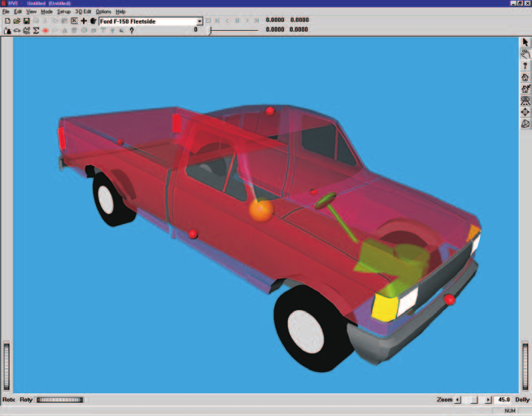The height and width of the screenshot is (416, 532).
Task: Set home view with house-arrow icon
Action: (525, 89)
